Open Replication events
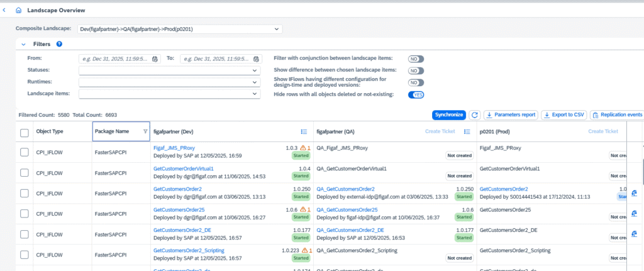The width and height of the screenshot is (644, 271). pos(616,115)
